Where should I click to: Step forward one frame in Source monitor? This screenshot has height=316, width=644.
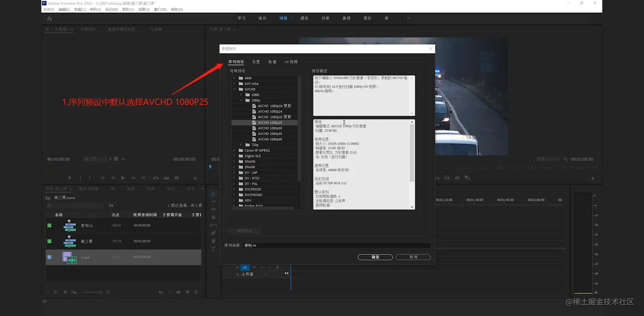coord(133,178)
